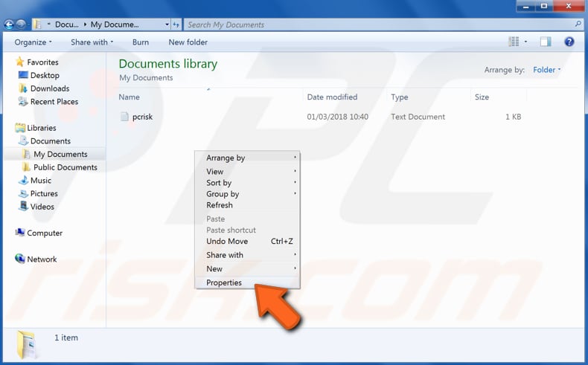This screenshot has height=365, width=588.
Task: Choose Properties from context menu
Action: pyautogui.click(x=248, y=282)
